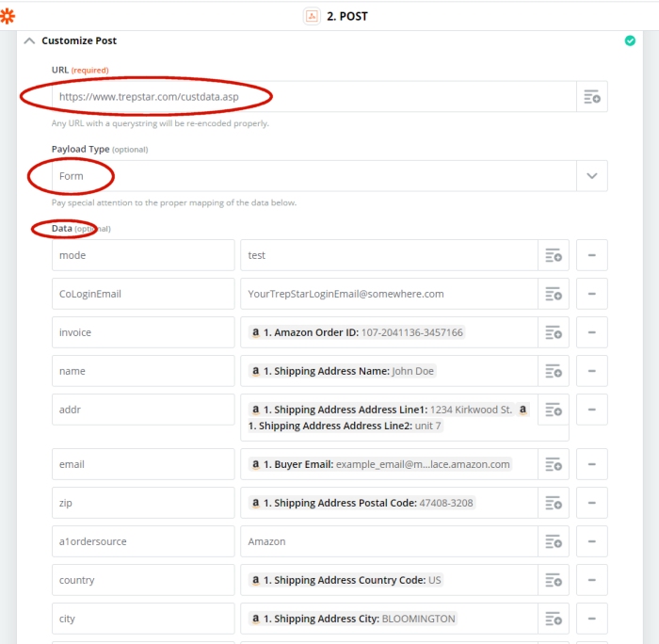This screenshot has height=644, width=659.
Task: Remove the country data row
Action: pyautogui.click(x=592, y=580)
